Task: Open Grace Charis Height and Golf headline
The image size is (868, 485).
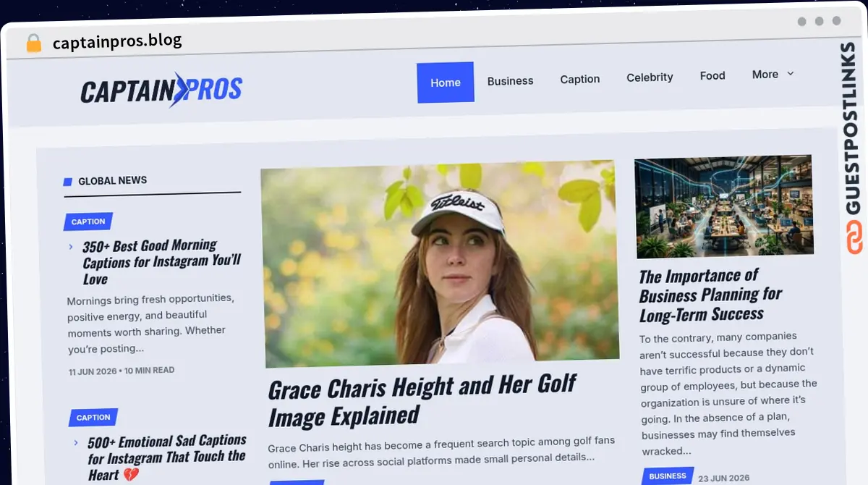Action: [422, 402]
